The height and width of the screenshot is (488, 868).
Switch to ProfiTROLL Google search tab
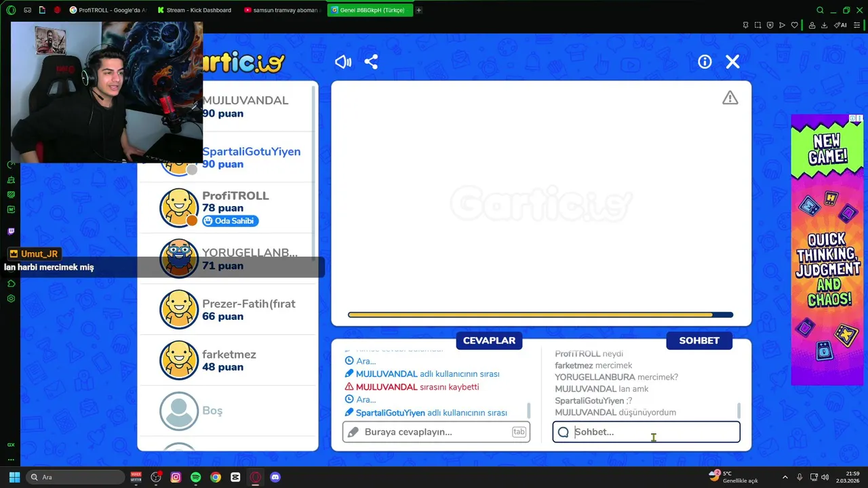coord(108,10)
